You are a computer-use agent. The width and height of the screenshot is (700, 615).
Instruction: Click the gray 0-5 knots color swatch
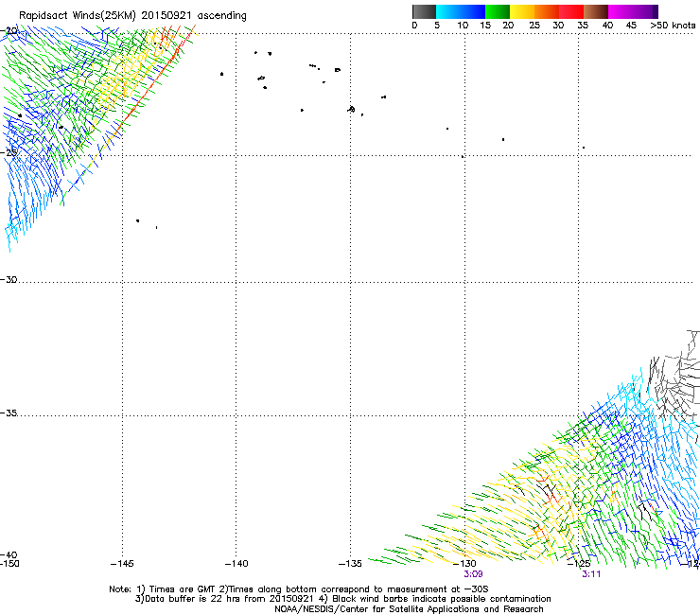424,11
